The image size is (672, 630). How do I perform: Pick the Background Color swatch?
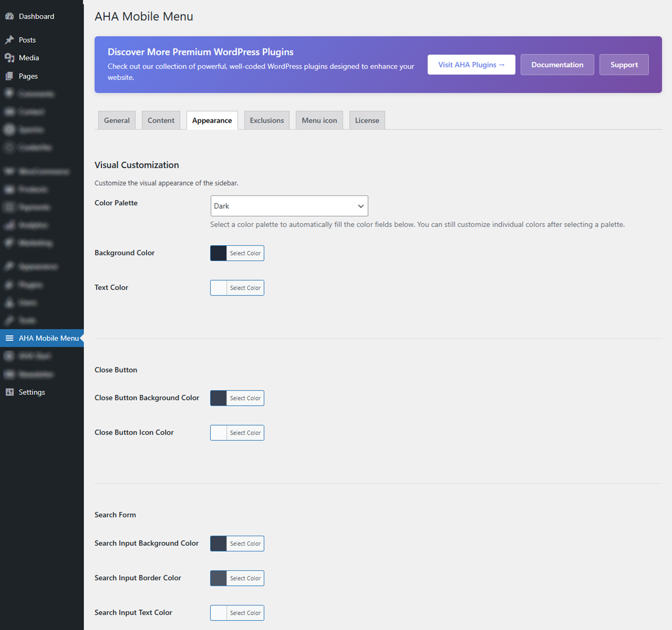tap(219, 253)
